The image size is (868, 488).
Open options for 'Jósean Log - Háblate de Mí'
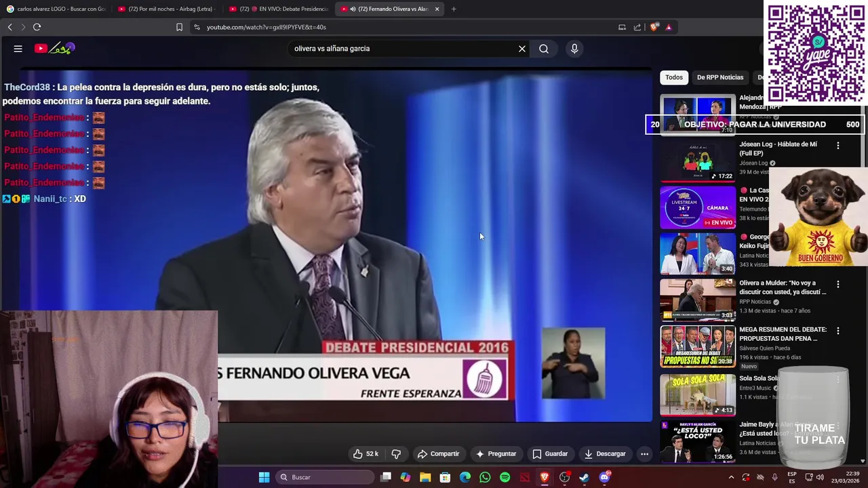point(838,146)
